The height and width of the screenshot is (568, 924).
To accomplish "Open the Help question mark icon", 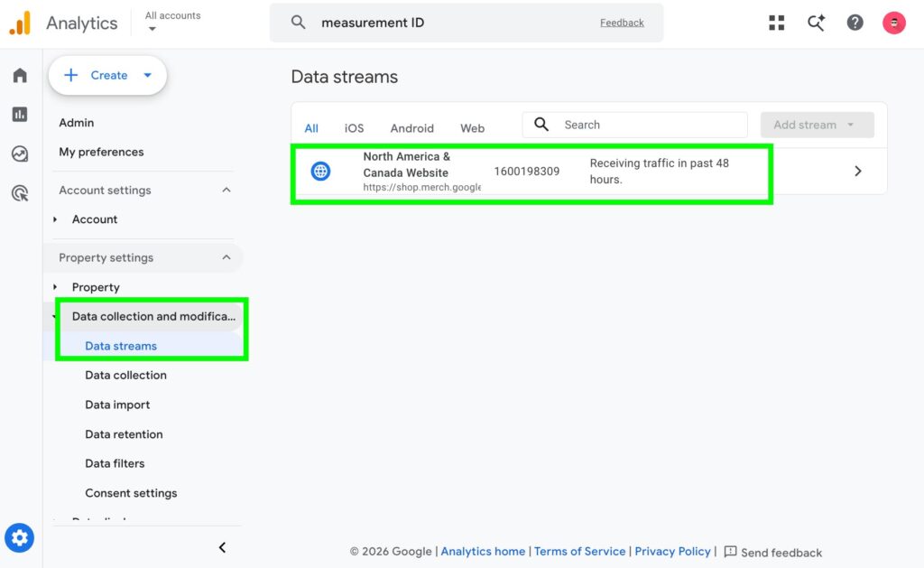I will click(855, 23).
